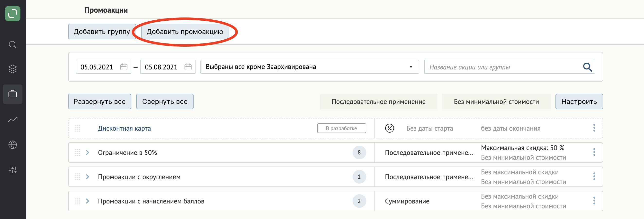Click the start date field 05.05.2021
Image resolution: width=644 pixels, height=219 pixels.
(x=103, y=67)
